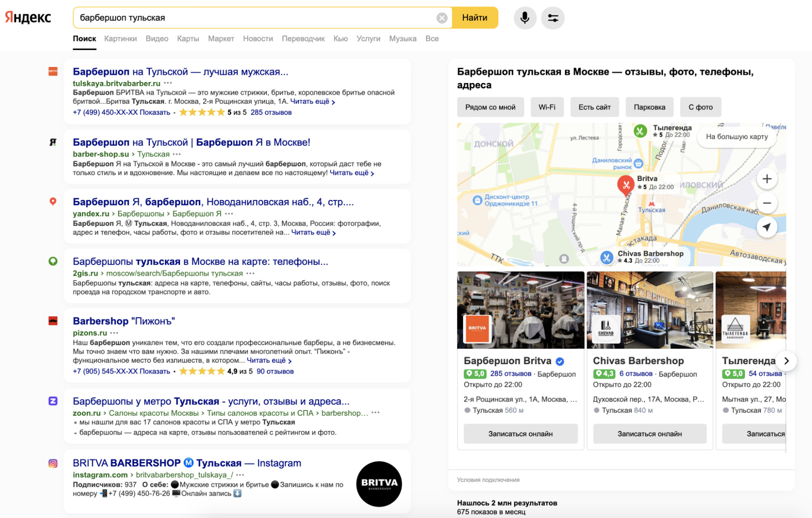This screenshot has width=812, height=518.
Task: Expand Читать ещё in the Britva snippet
Action: tap(312, 101)
